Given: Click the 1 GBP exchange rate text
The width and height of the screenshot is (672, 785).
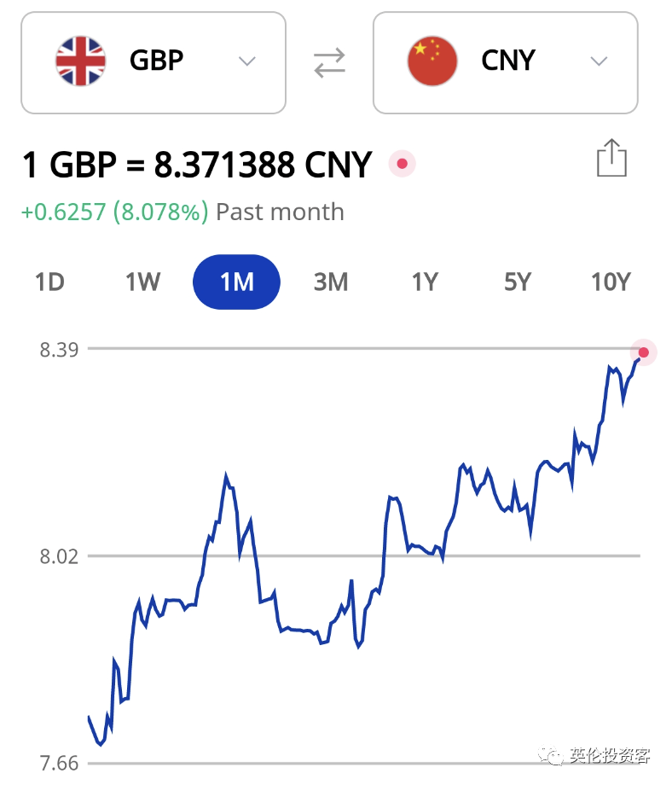Looking at the screenshot, I should [x=197, y=164].
